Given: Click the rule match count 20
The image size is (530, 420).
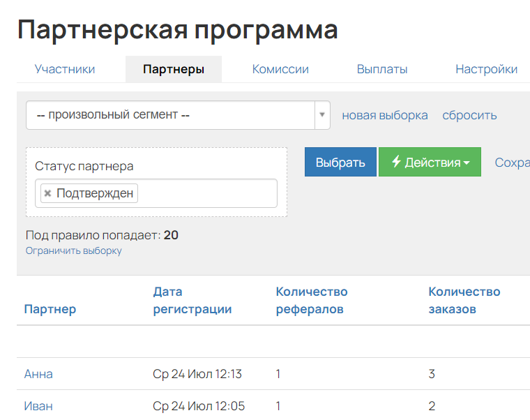Looking at the screenshot, I should point(171,235).
